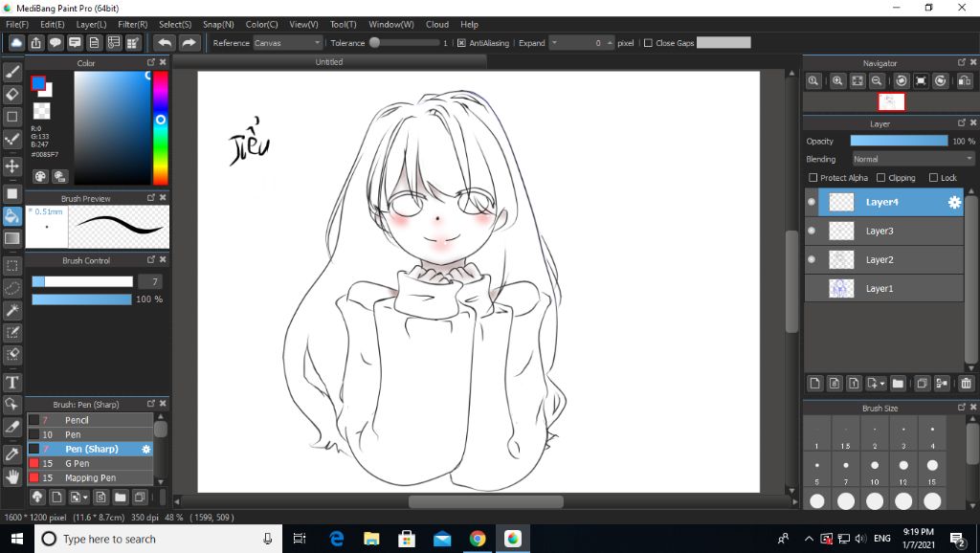Open the Layer(L) menu
Image resolution: width=980 pixels, height=553 pixels.
[x=91, y=24]
